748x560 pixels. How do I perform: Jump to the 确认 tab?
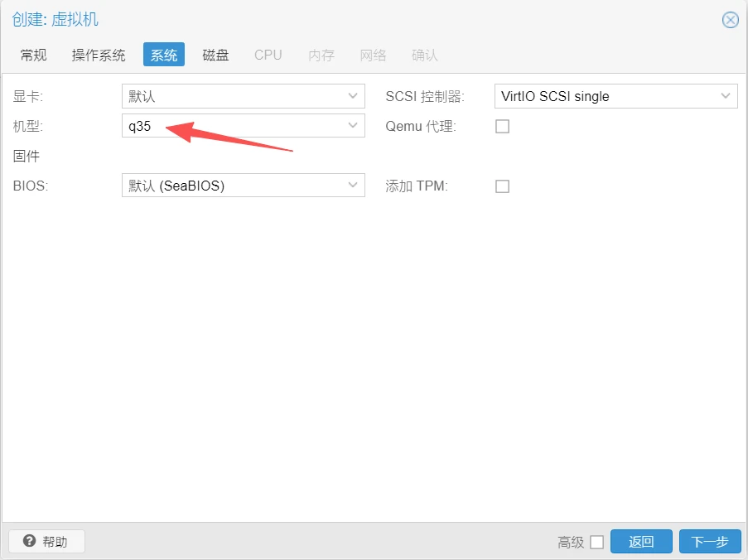tap(424, 56)
